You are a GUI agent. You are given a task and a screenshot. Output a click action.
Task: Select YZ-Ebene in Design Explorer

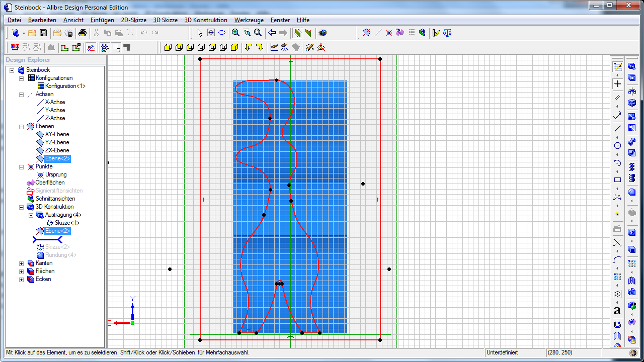click(57, 142)
